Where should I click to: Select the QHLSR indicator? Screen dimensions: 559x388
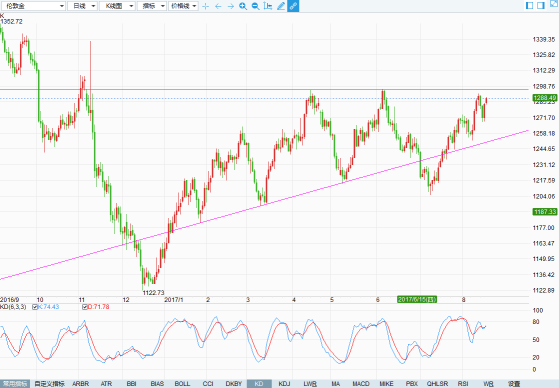437,384
